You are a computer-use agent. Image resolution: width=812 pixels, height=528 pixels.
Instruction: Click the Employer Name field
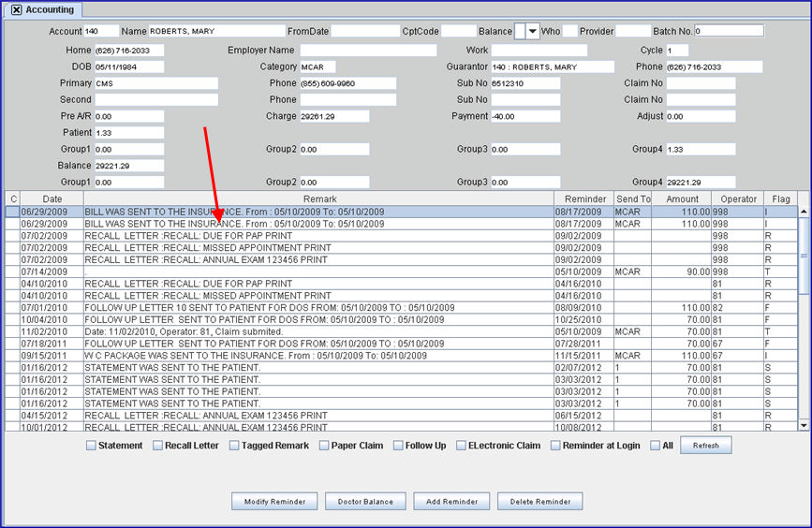click(368, 51)
